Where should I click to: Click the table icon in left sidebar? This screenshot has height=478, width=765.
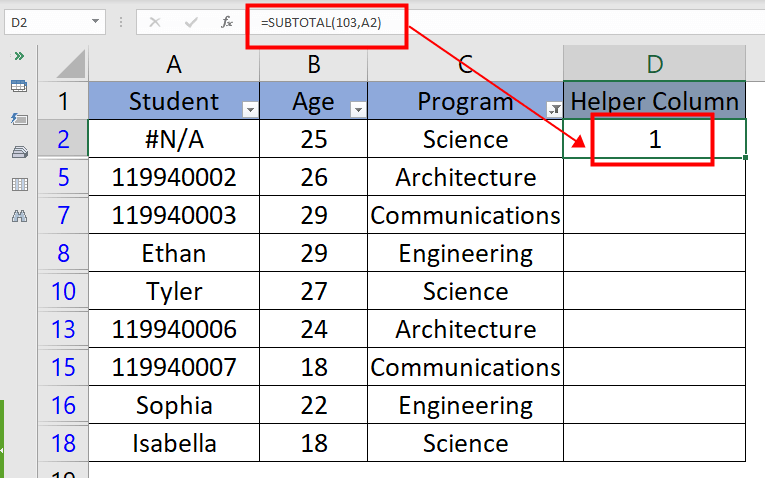click(x=18, y=87)
